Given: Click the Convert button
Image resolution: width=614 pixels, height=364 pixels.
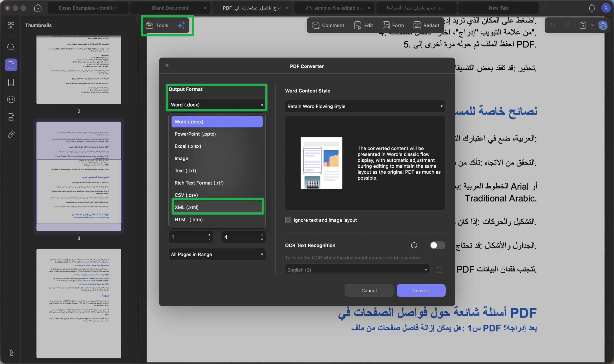Looking at the screenshot, I should [x=421, y=290].
